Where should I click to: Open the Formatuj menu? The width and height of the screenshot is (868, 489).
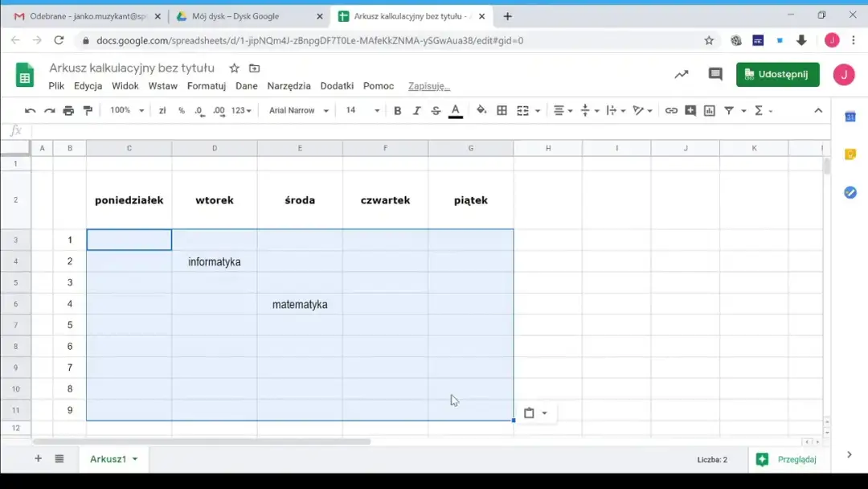(206, 86)
